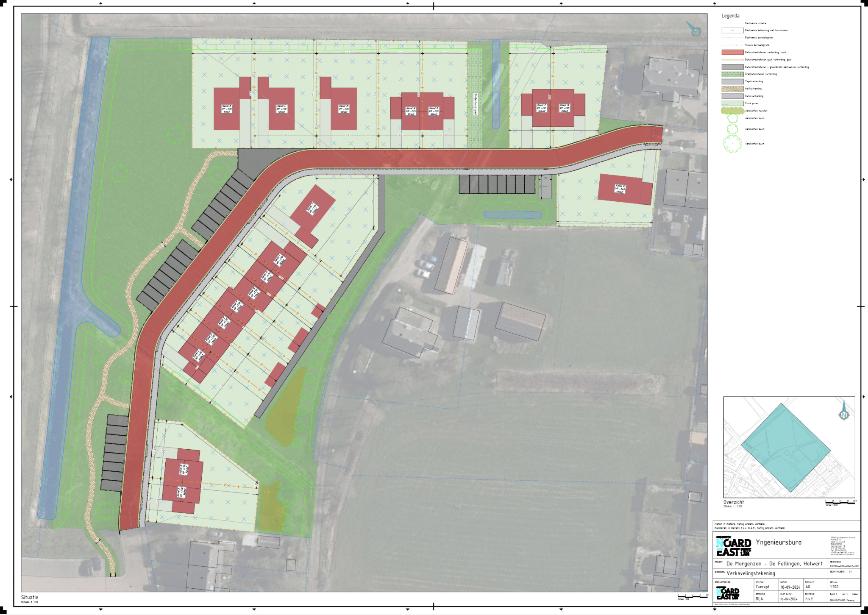Click the 'Grasbetonstenen verharding' green pattern swatch

point(732,74)
